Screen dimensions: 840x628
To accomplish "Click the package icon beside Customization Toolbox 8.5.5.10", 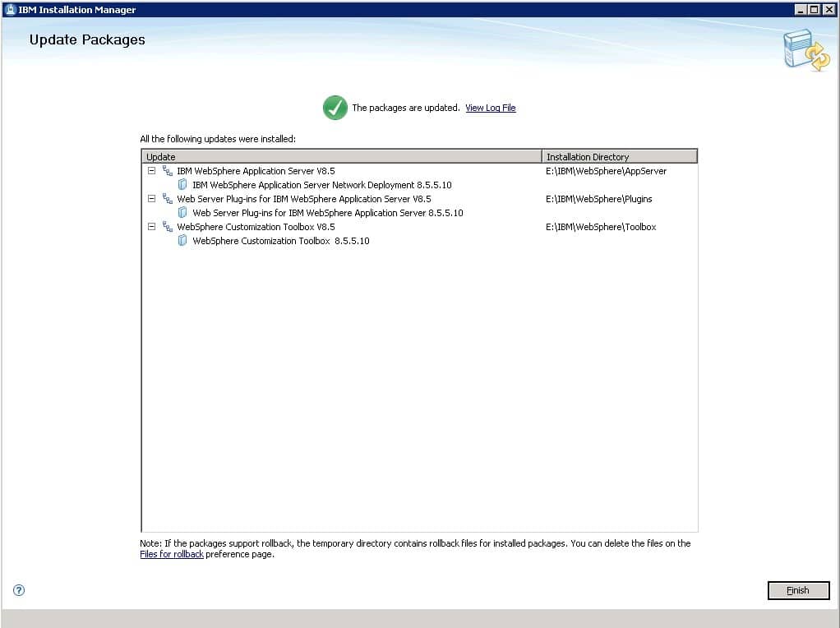I will [x=182, y=241].
